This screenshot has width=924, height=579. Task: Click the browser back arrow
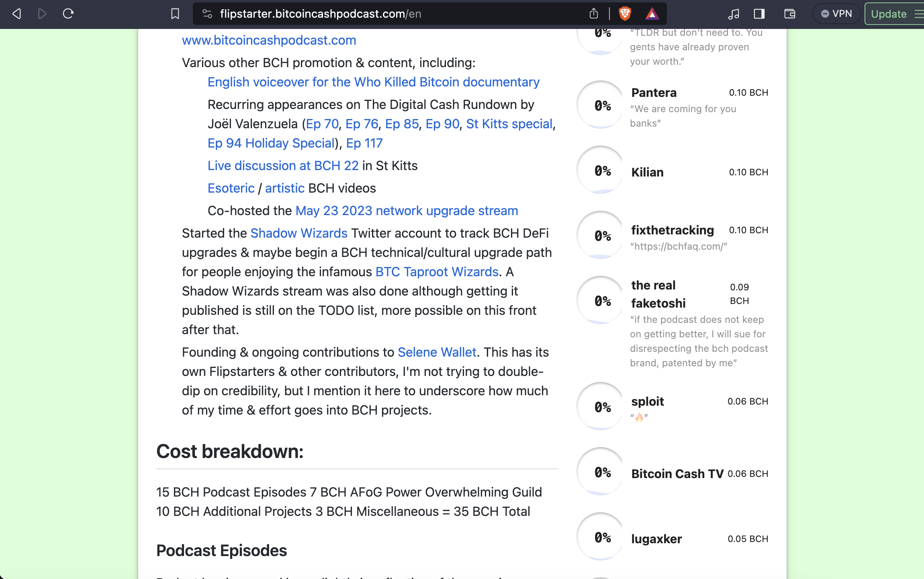(x=16, y=14)
